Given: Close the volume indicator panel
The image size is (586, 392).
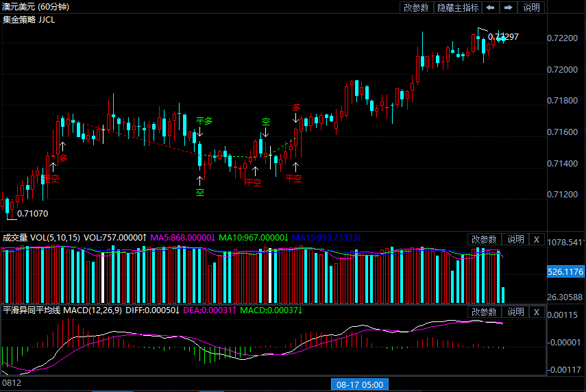Looking at the screenshot, I should pyautogui.click(x=537, y=239).
